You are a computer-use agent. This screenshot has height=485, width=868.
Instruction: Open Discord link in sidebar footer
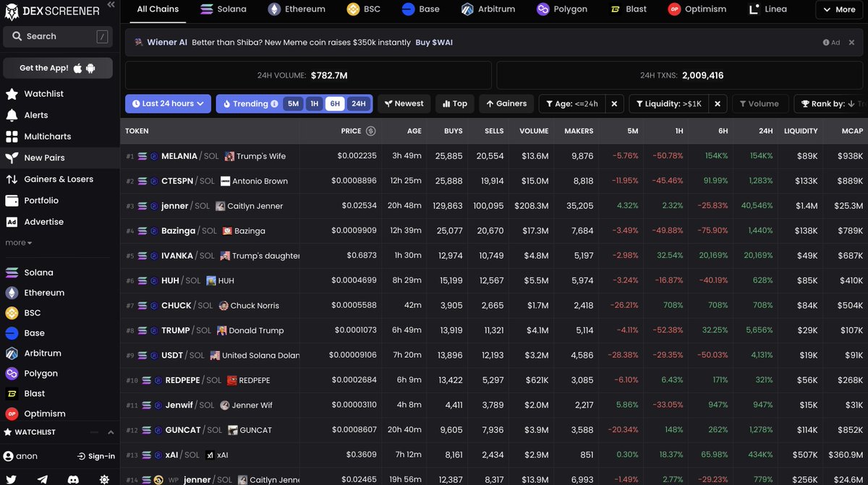(73, 479)
